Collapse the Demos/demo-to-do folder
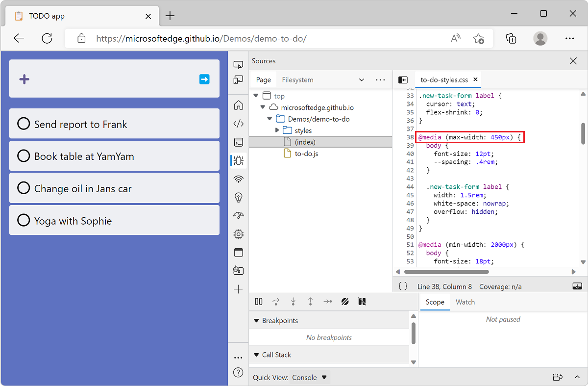Viewport: 588px width, 386px height. pyautogui.click(x=269, y=119)
